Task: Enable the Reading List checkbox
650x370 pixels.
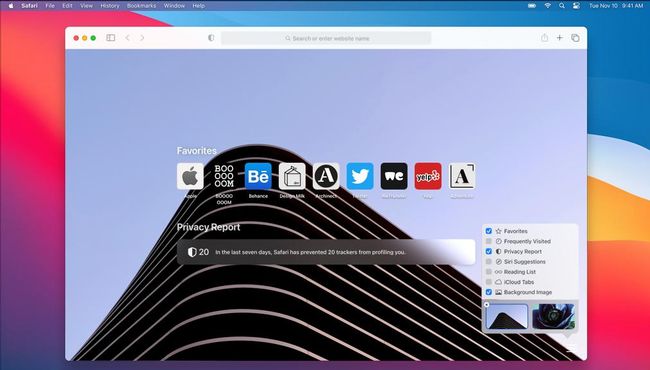Action: coord(489,272)
